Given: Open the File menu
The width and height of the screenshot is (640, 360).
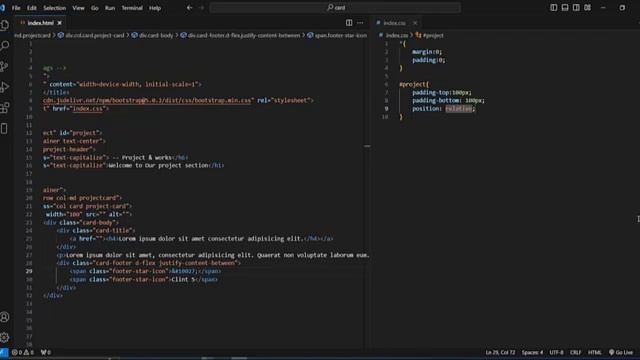Looking at the screenshot, I should 16,8.
